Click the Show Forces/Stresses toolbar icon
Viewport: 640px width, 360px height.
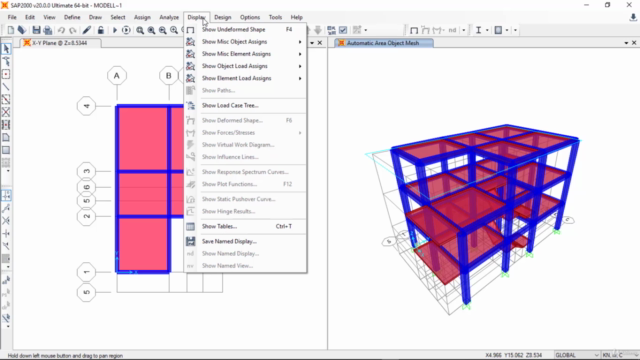437,30
